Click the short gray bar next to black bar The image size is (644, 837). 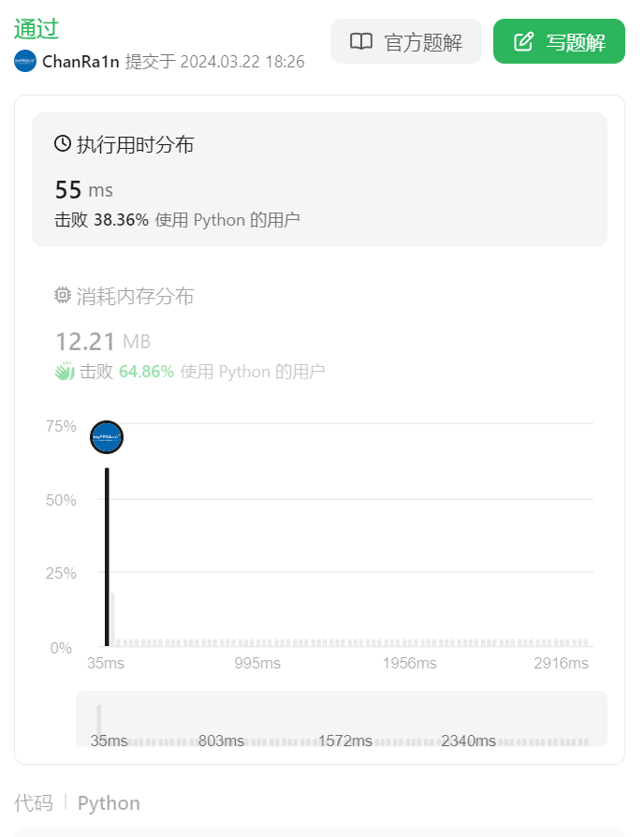pyautogui.click(x=112, y=619)
